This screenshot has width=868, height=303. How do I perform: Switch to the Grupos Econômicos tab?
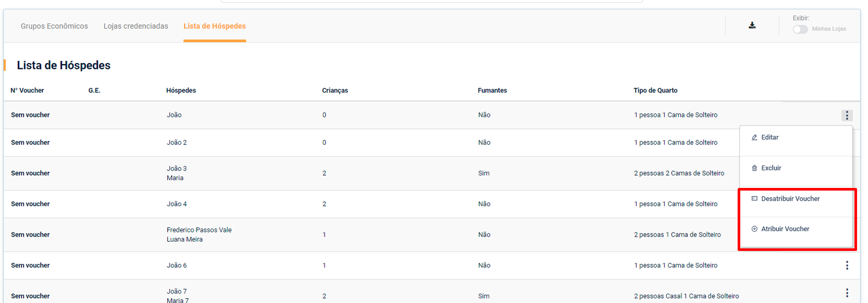(54, 26)
